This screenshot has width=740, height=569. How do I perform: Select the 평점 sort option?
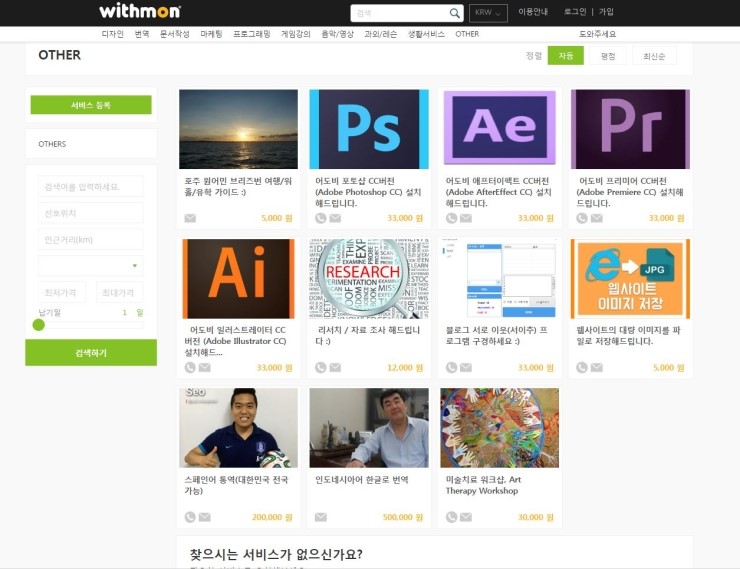(608, 56)
